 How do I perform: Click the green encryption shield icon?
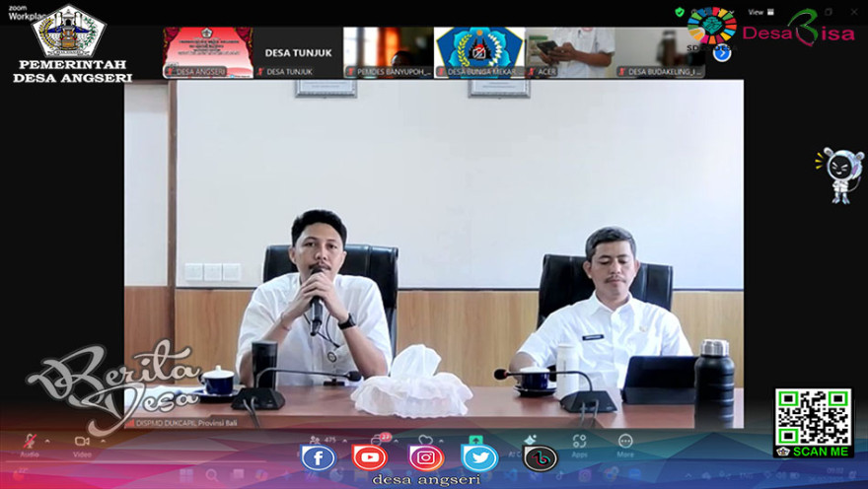click(x=680, y=12)
